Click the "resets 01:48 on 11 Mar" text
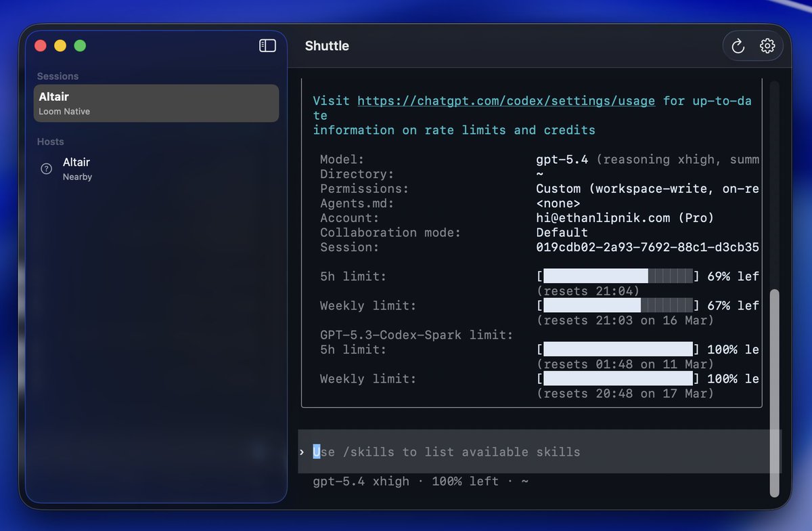 pyautogui.click(x=625, y=364)
